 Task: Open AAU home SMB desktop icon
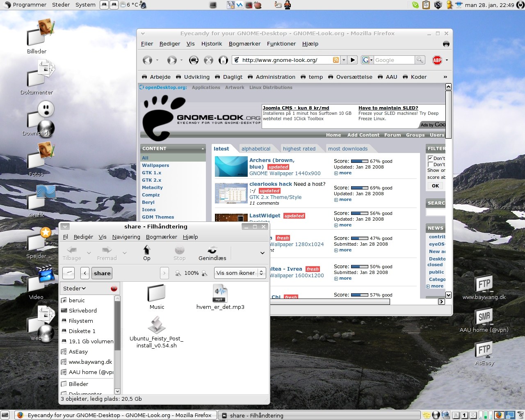point(484,321)
